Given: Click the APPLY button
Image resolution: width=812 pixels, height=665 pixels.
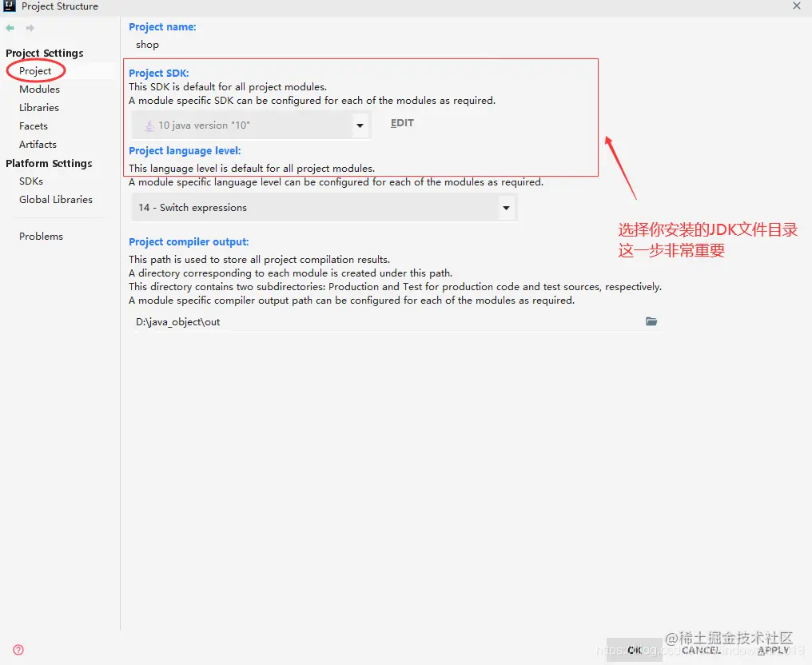Looking at the screenshot, I should pyautogui.click(x=774, y=650).
